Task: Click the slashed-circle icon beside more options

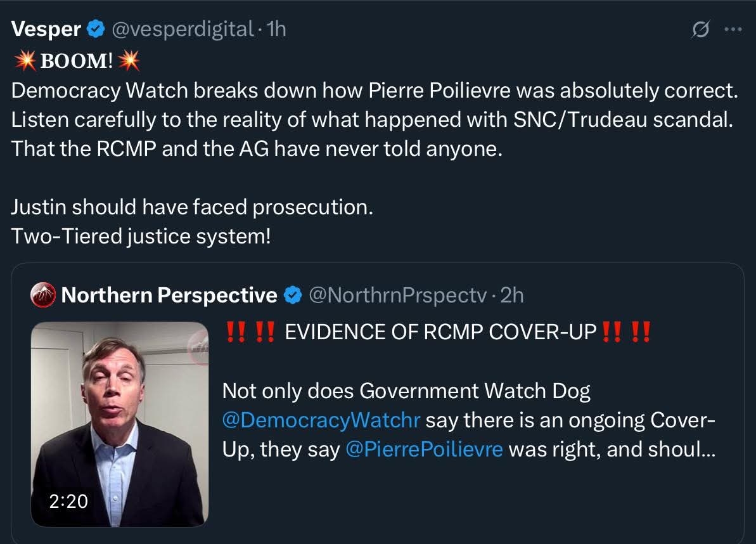Action: (701, 29)
